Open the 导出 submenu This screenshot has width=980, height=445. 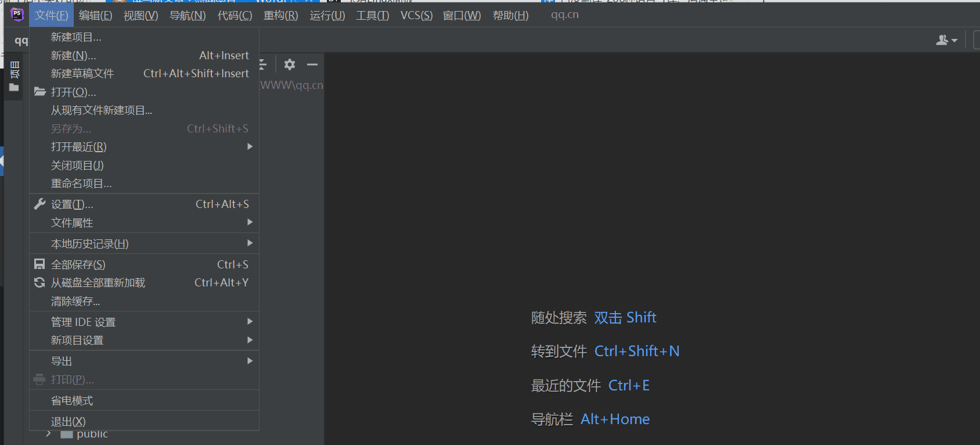coord(62,361)
